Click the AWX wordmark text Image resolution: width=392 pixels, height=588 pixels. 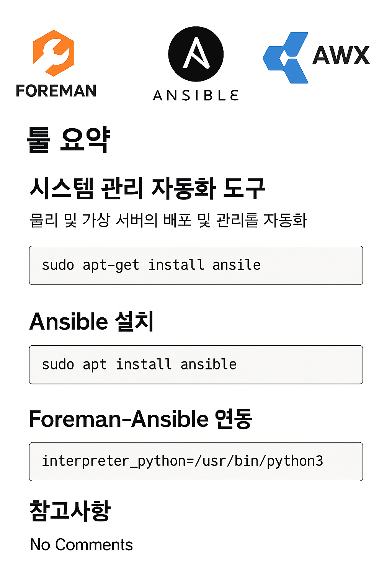[x=341, y=56]
